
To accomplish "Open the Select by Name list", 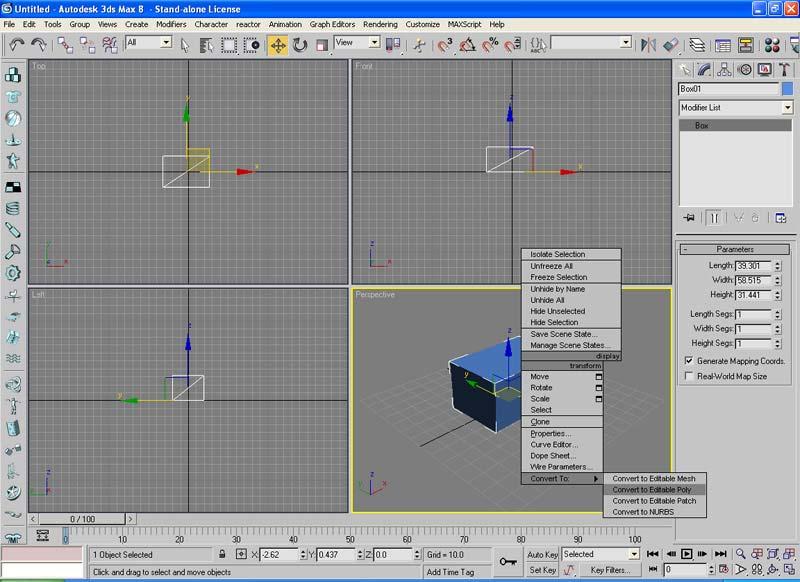I will tap(206, 45).
